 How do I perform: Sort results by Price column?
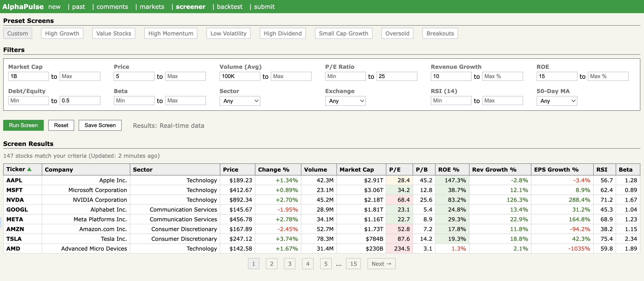(x=237, y=170)
